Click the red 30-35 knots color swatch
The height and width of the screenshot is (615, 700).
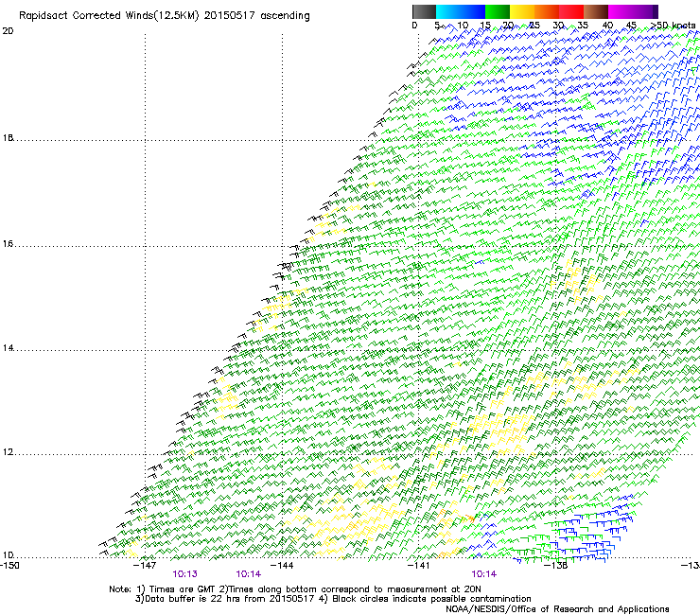coord(571,11)
